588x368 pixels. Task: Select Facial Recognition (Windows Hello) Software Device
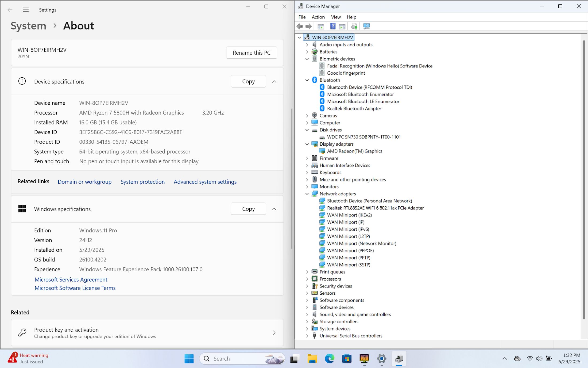point(380,66)
